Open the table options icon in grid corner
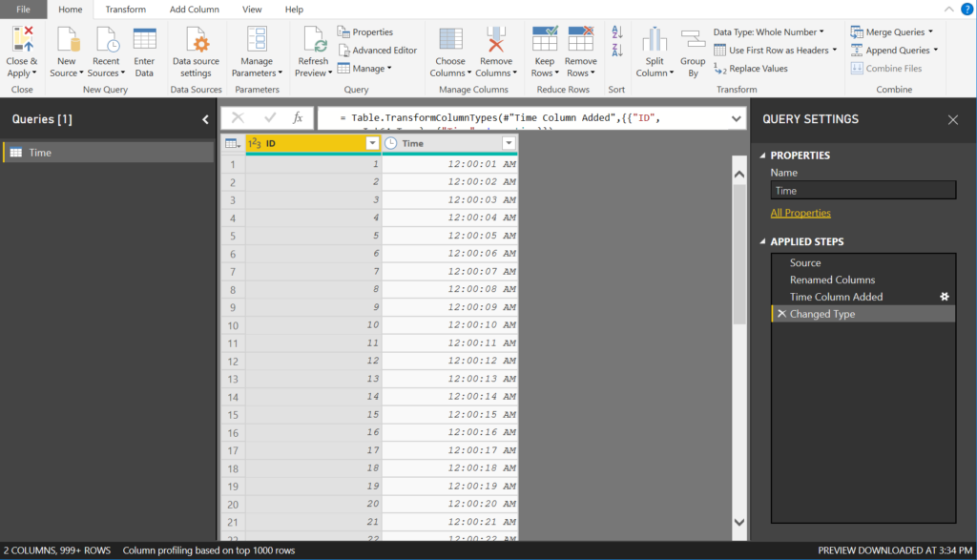The width and height of the screenshot is (977, 560). pos(233,143)
